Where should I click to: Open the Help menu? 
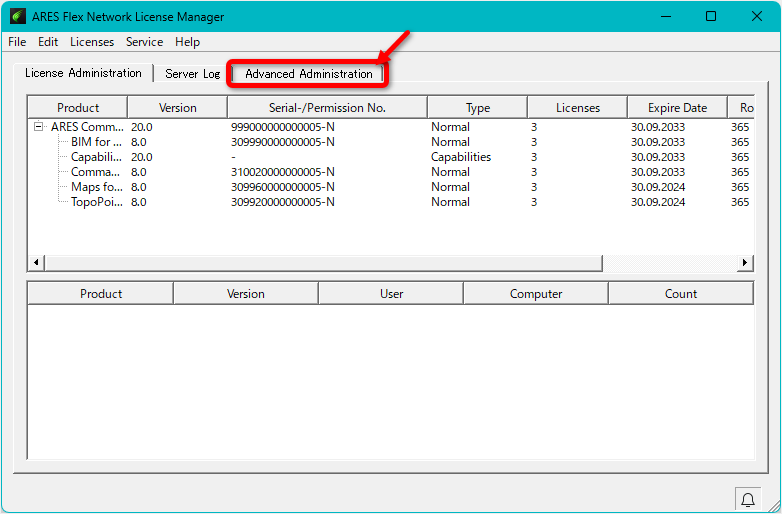pyautogui.click(x=187, y=42)
